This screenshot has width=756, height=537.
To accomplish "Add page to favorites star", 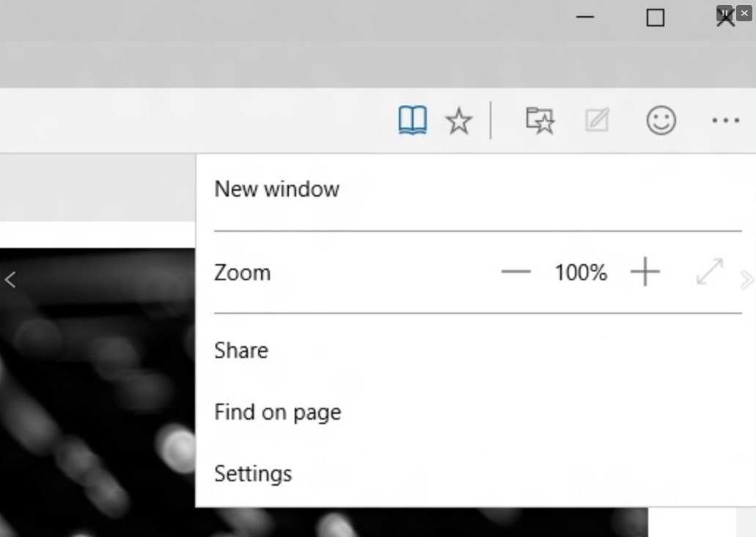I will (x=458, y=120).
